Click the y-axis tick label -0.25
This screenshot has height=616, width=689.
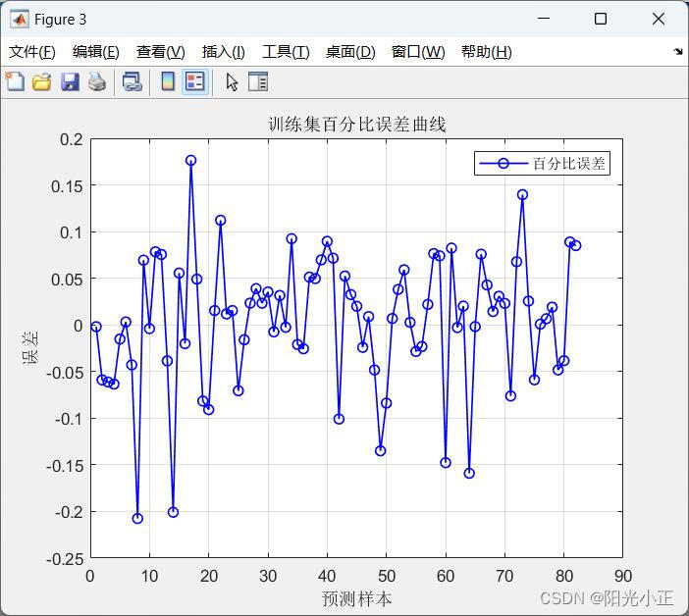point(64,559)
